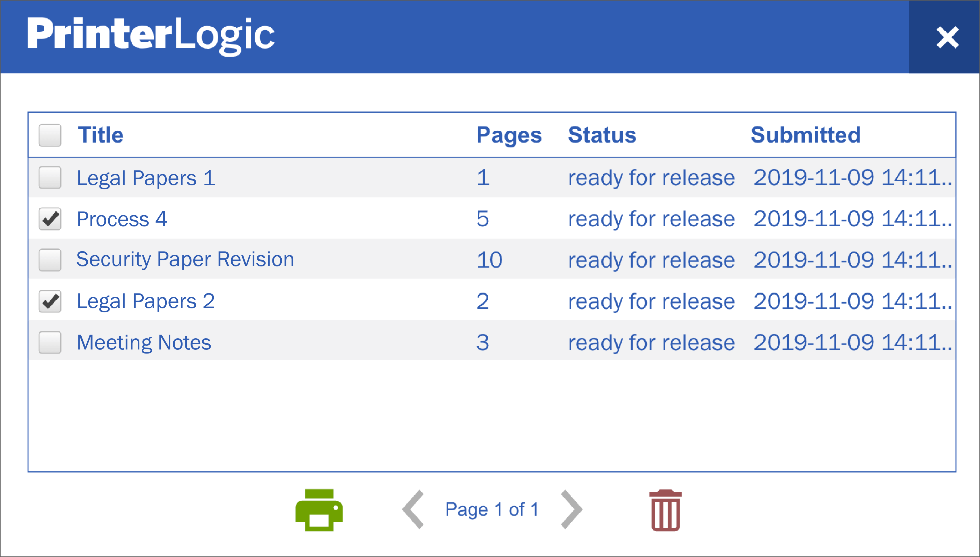Uncheck the Legal Papers 2 checkbox
Image resolution: width=980 pixels, height=557 pixels.
coord(50,301)
